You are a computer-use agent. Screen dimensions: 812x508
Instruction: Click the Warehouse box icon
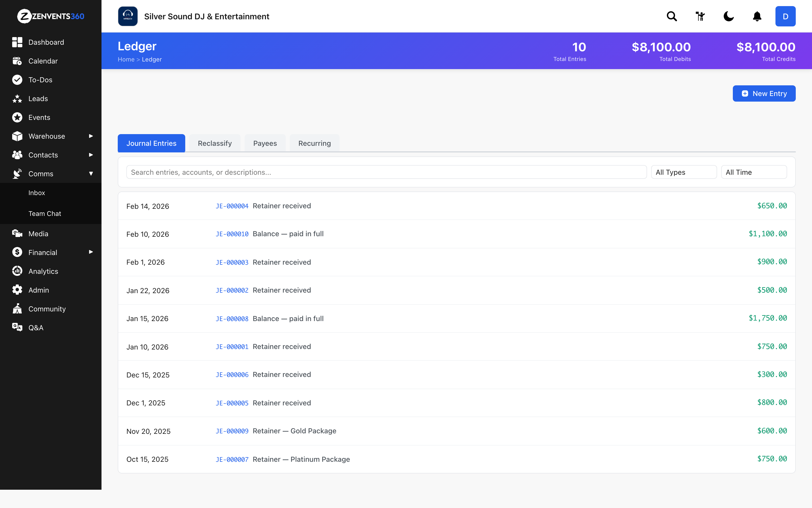click(17, 136)
